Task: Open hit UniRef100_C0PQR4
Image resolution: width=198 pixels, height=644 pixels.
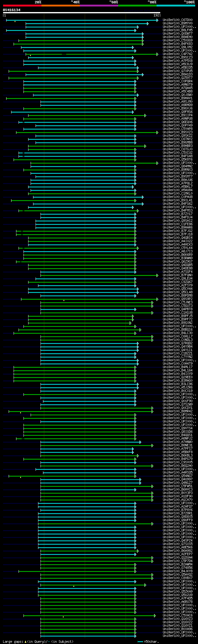Action: pos(178,81)
